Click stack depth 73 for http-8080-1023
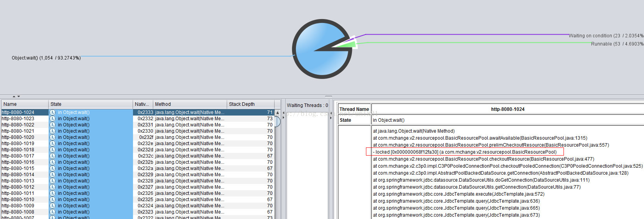This screenshot has height=219, width=644. 270,119
